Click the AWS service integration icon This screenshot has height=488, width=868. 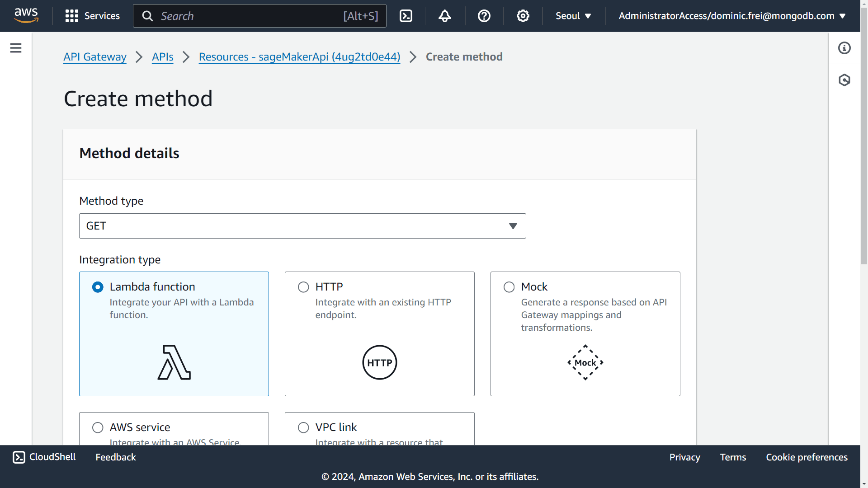click(97, 427)
